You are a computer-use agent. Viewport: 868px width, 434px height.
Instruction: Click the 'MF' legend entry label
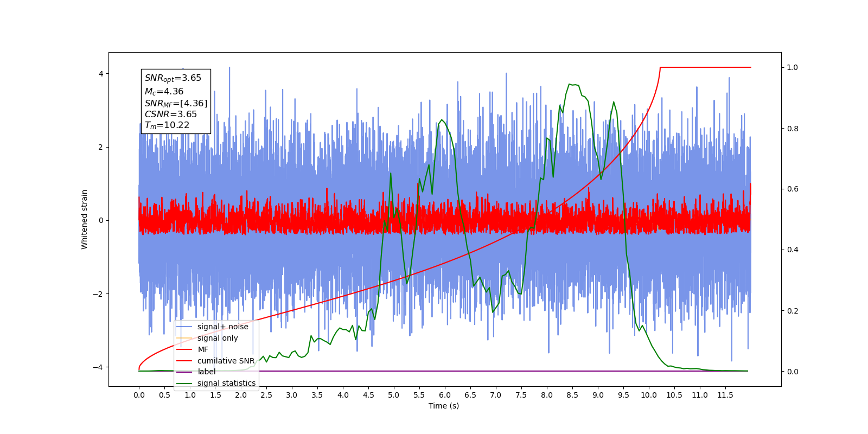point(203,349)
